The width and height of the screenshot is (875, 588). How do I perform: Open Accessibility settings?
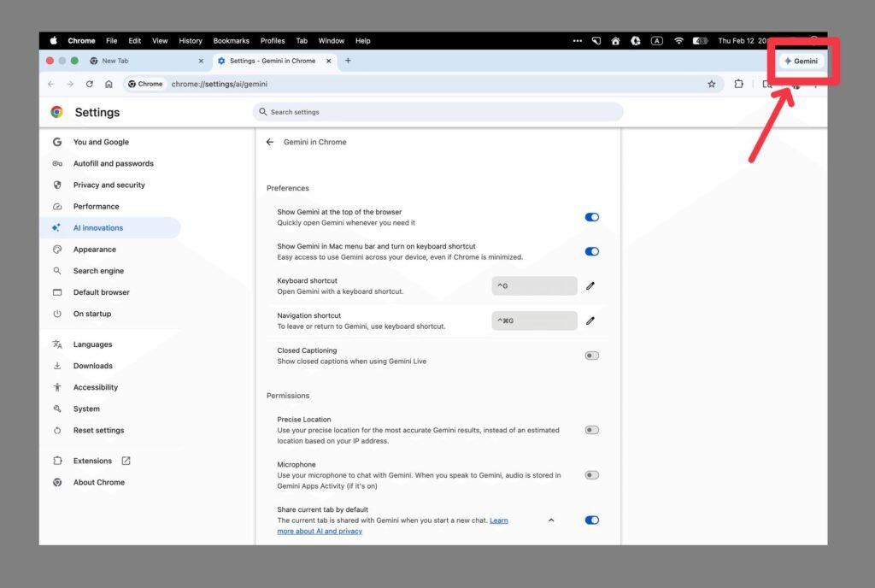coord(110,387)
